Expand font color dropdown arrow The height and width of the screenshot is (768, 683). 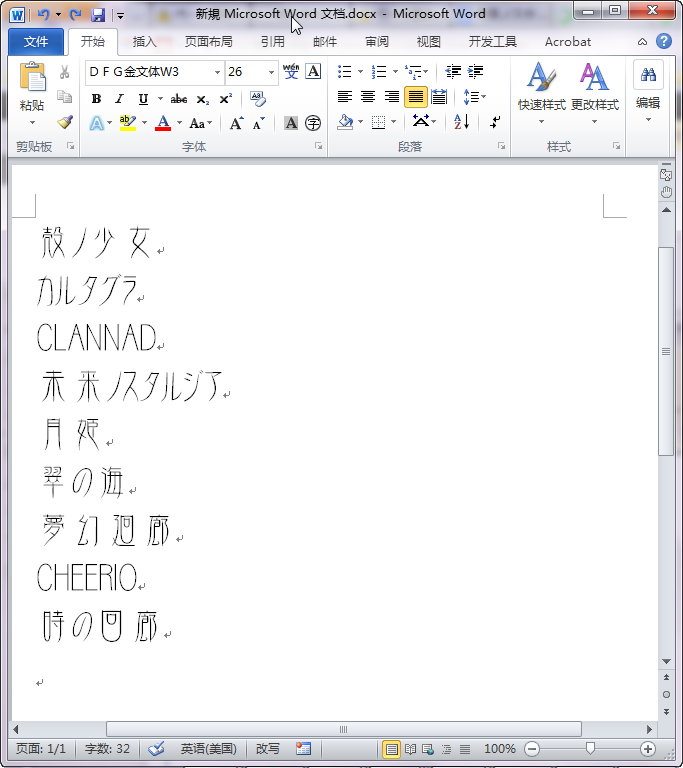click(179, 122)
